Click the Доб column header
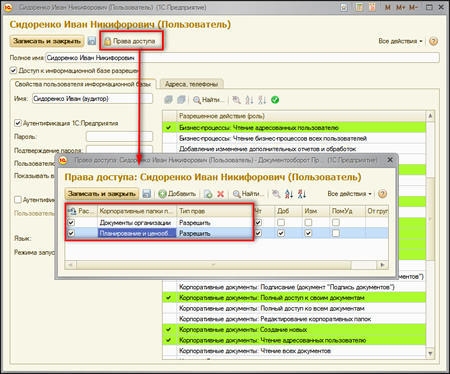450x374 pixels. pos(288,211)
